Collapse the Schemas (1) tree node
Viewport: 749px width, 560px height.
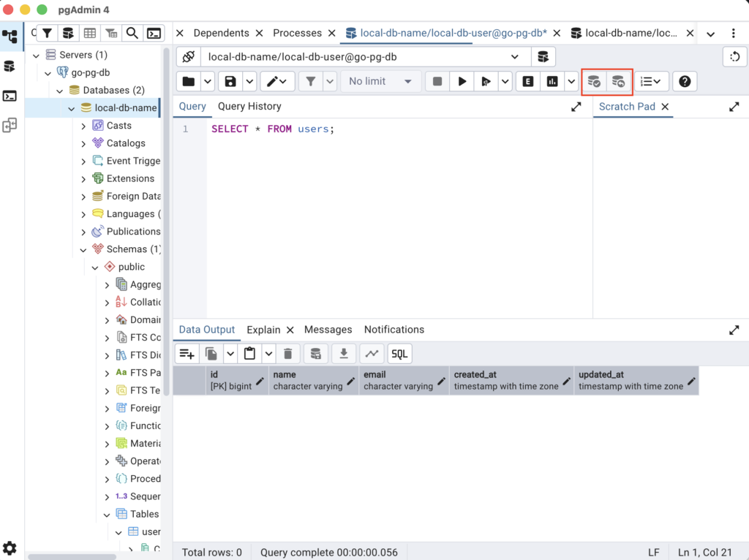pos(83,249)
